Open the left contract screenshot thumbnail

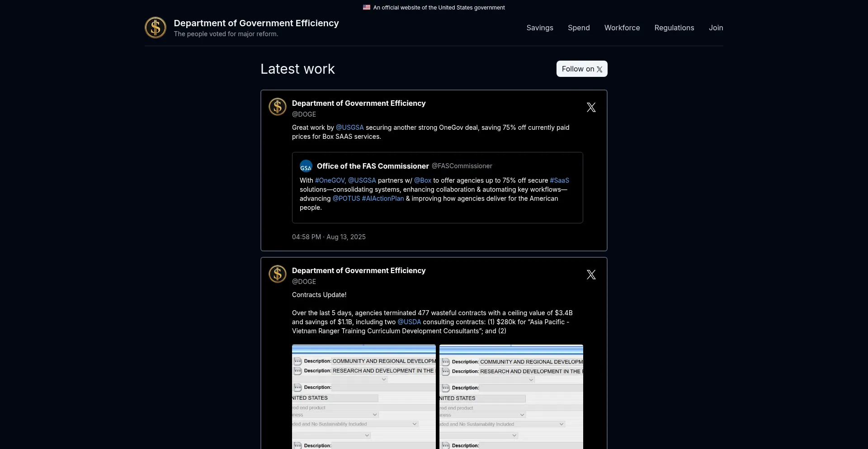(x=364, y=397)
